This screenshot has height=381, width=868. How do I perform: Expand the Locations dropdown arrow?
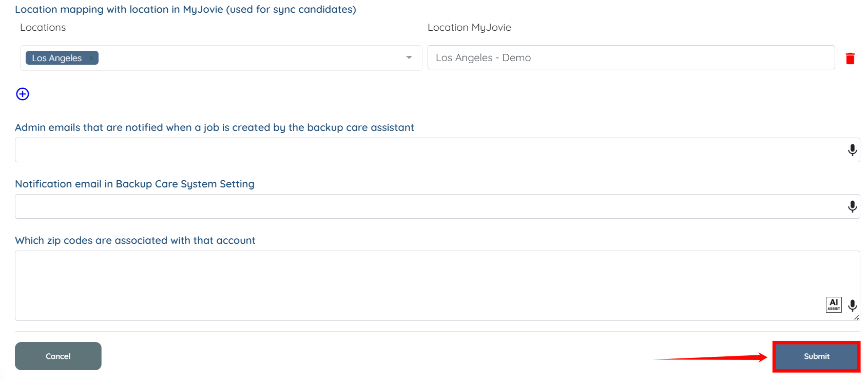tap(409, 58)
